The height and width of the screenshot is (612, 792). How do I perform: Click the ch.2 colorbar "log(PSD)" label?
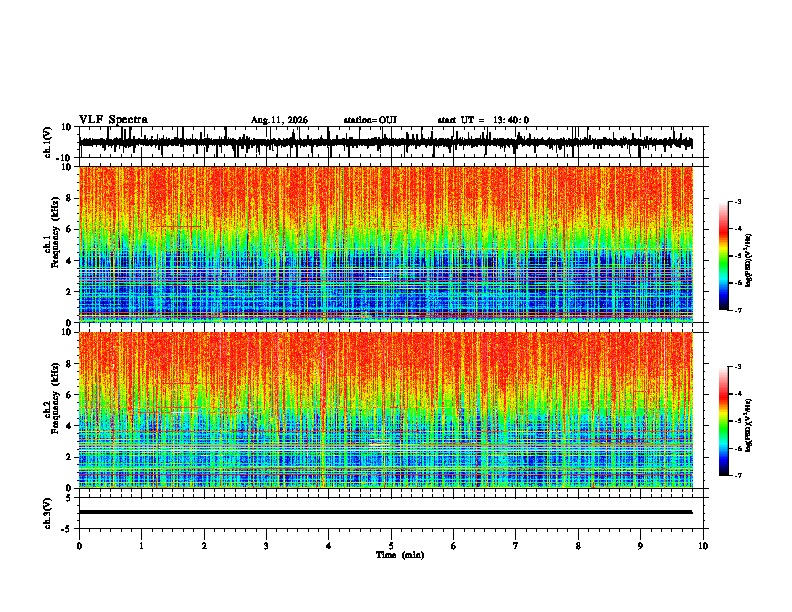[749, 425]
